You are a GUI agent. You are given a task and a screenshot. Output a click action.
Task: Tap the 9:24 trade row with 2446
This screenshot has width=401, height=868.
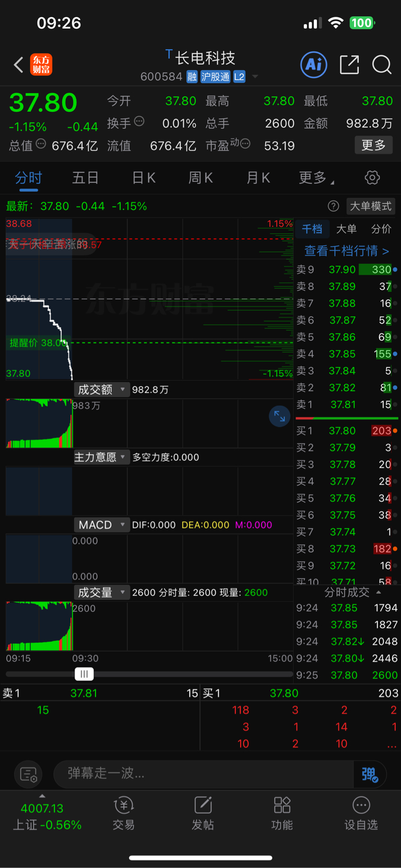click(x=347, y=658)
